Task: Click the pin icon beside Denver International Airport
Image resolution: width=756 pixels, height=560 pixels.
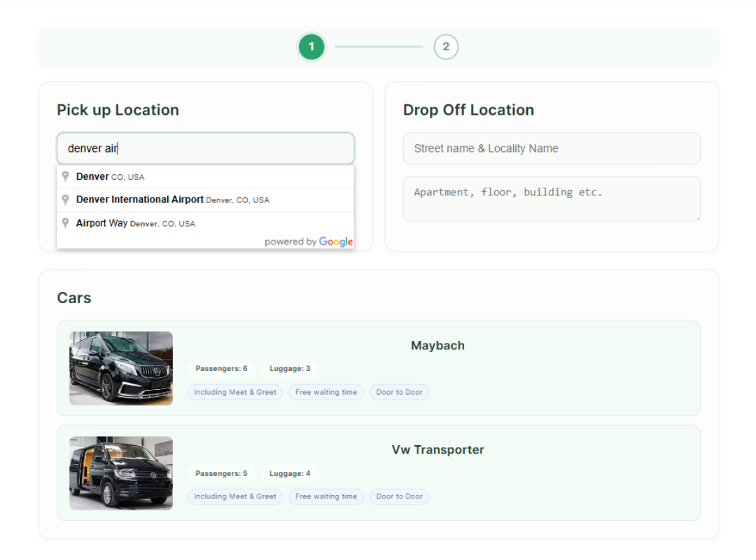Action: tap(65, 199)
